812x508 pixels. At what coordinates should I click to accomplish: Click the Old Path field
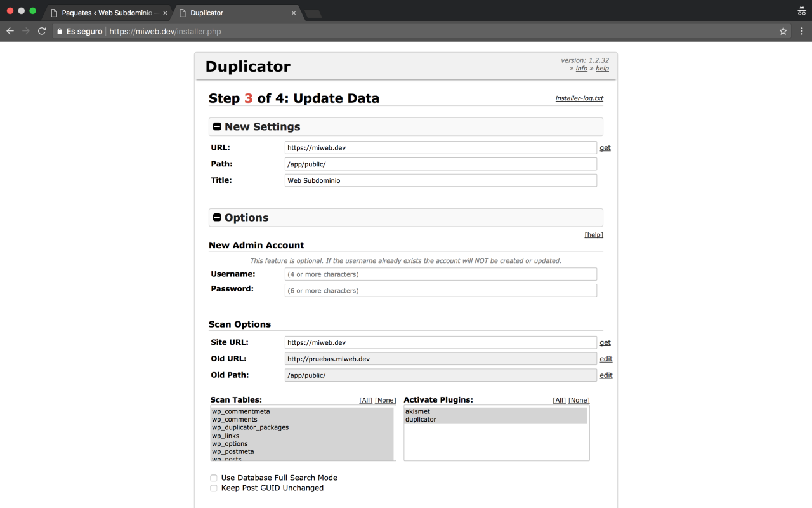pos(441,375)
